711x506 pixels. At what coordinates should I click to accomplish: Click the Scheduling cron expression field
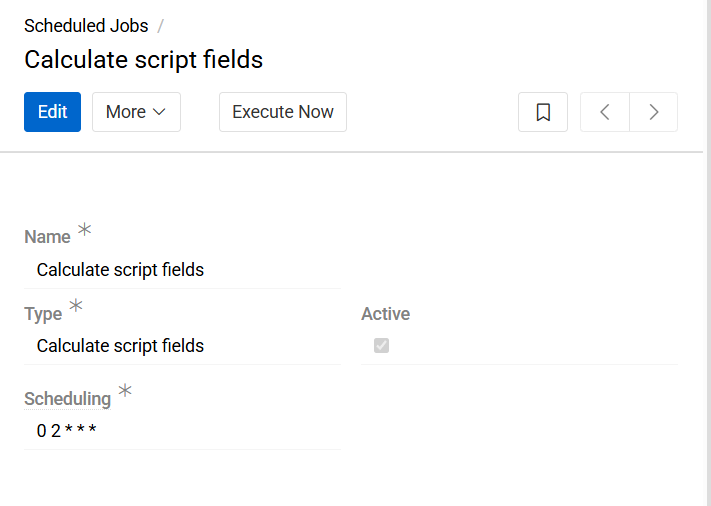click(x=66, y=431)
